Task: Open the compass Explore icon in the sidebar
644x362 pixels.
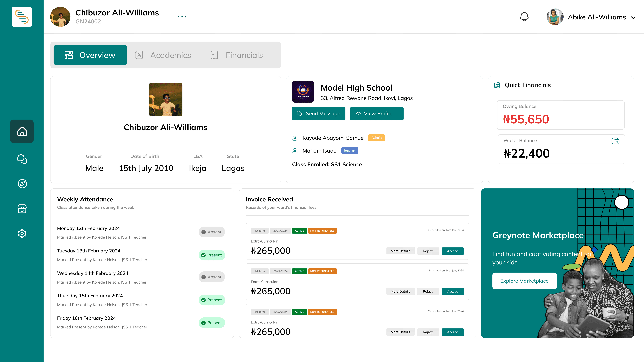Action: coord(22,184)
